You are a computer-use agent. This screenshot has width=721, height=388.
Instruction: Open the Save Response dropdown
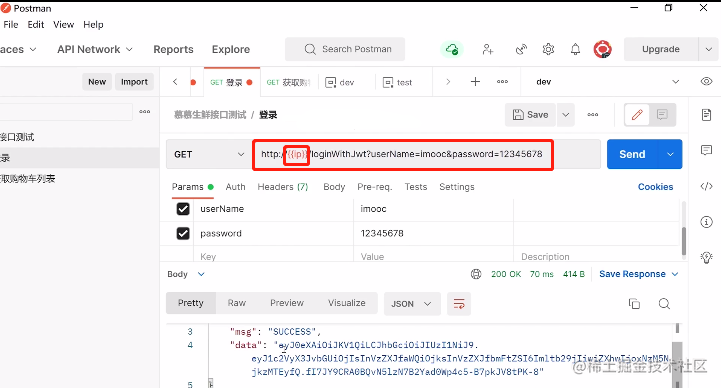[638, 274]
